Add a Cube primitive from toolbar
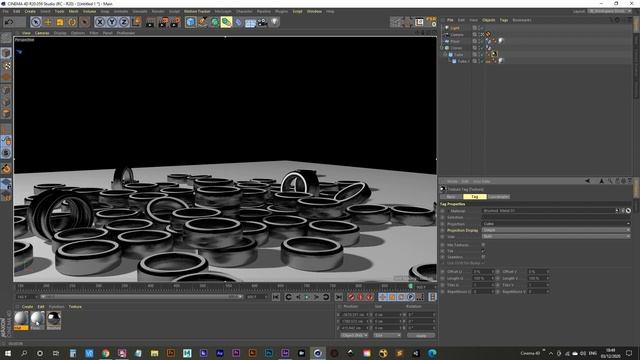Screen dimensions: 640x360 [190, 22]
